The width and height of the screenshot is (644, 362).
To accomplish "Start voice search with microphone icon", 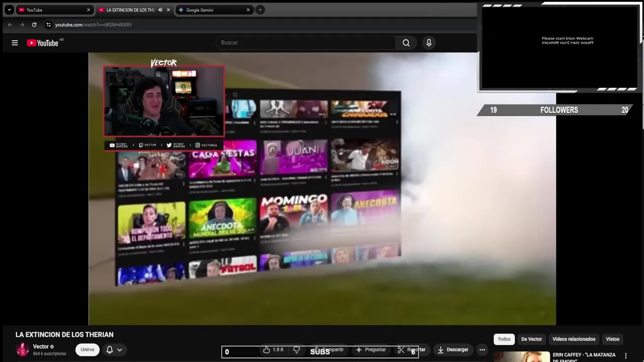I will (429, 43).
